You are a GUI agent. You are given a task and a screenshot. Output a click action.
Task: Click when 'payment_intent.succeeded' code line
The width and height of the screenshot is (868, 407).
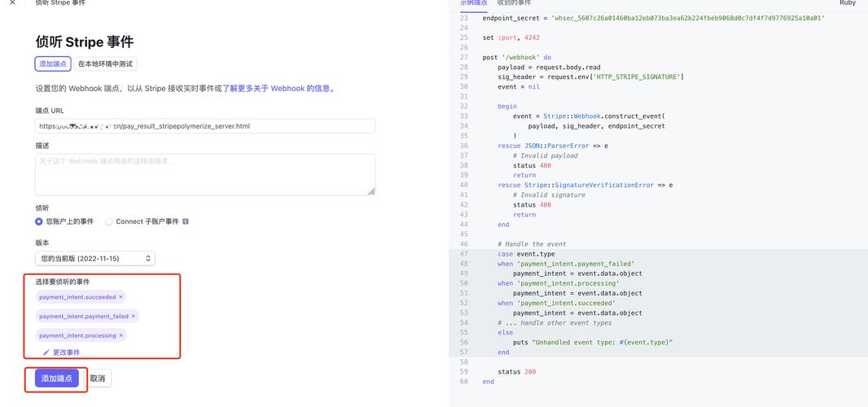click(x=556, y=304)
